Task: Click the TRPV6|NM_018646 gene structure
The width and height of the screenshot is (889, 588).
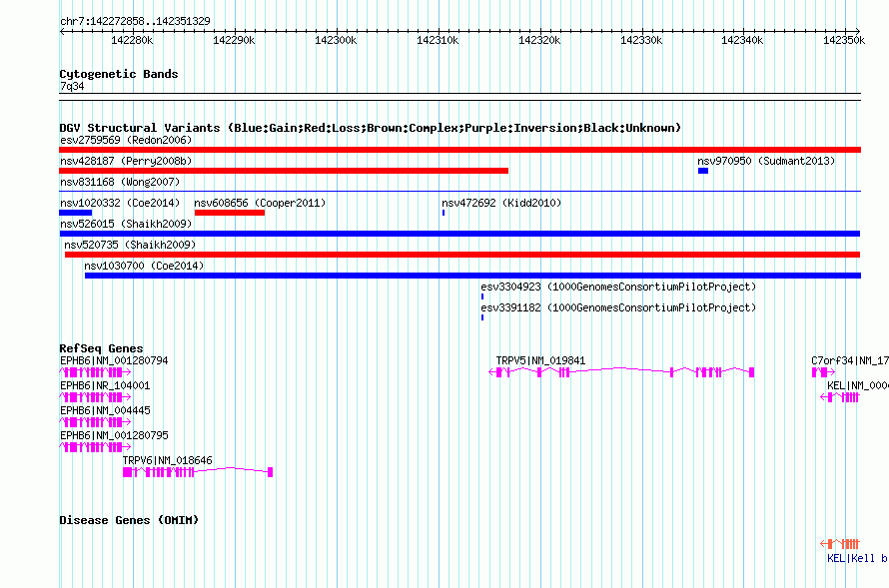Action: pyautogui.click(x=198, y=472)
